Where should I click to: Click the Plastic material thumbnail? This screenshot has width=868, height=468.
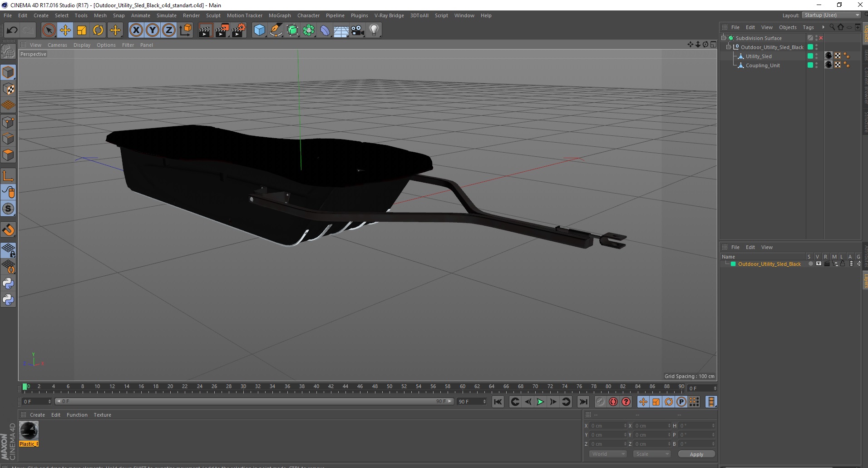pyautogui.click(x=29, y=430)
